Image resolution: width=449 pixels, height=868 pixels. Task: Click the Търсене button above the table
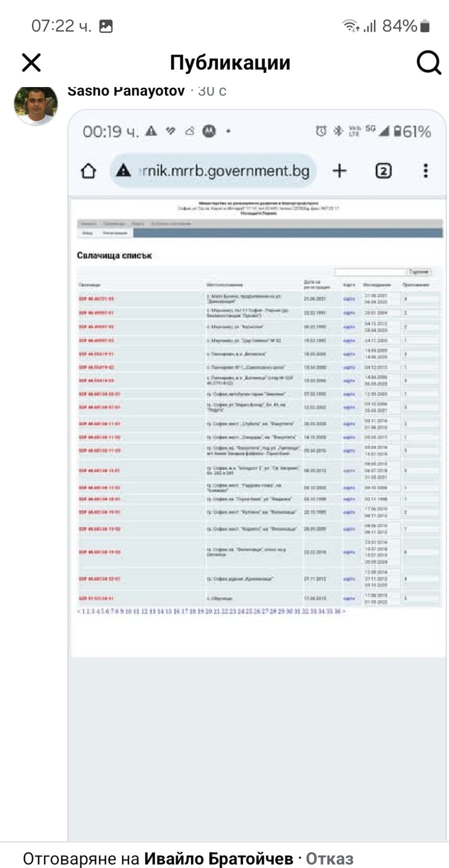(418, 272)
